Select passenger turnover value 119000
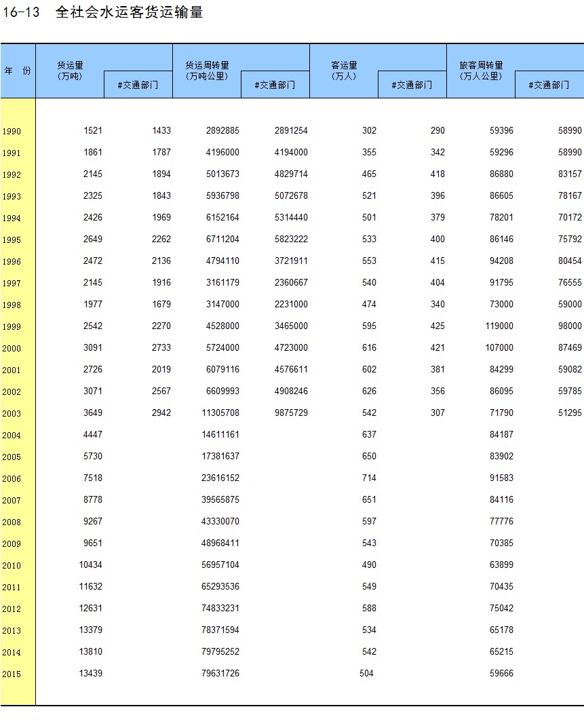The width and height of the screenshot is (584, 728). pyautogui.click(x=499, y=326)
